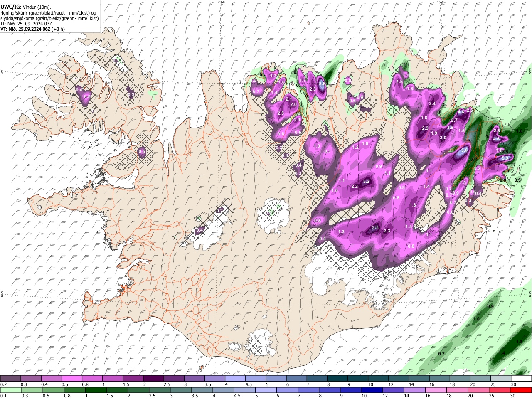Click the light violet rain swatch at 14
This screenshot has height=399, width=532.
point(414,390)
